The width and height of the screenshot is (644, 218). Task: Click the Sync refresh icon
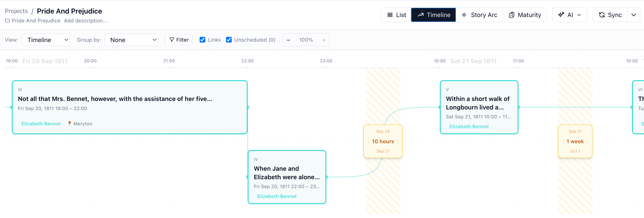point(602,15)
